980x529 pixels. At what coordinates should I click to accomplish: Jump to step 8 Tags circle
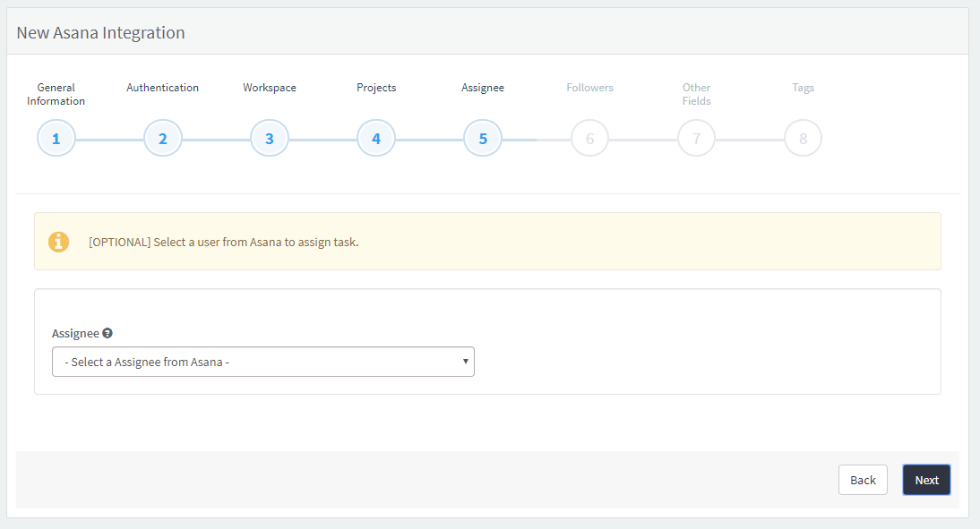click(x=804, y=138)
